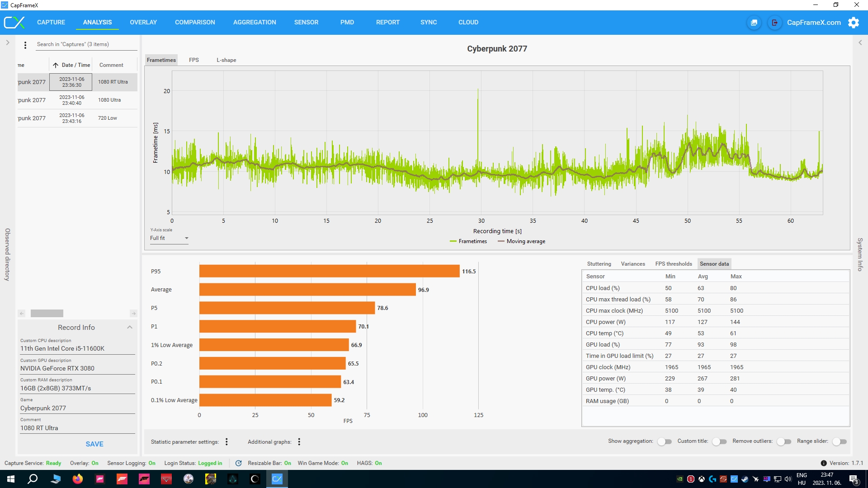Click the Search in Captures field
Viewport: 868px width, 488px height.
click(86, 44)
